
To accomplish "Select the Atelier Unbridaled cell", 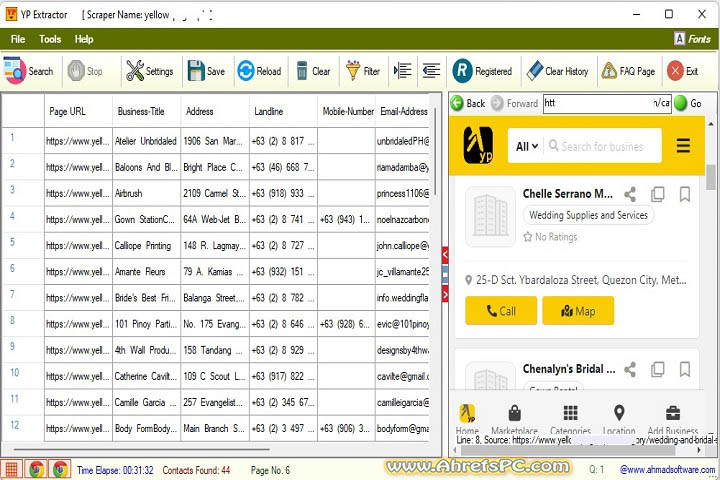I will click(146, 141).
